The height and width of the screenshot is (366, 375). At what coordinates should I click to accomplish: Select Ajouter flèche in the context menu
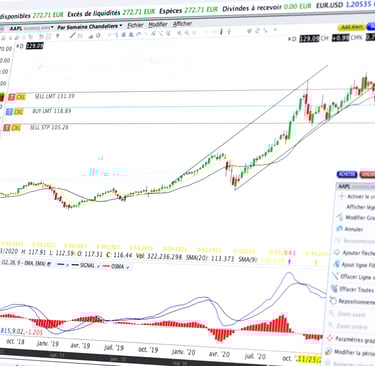pyautogui.click(x=359, y=253)
